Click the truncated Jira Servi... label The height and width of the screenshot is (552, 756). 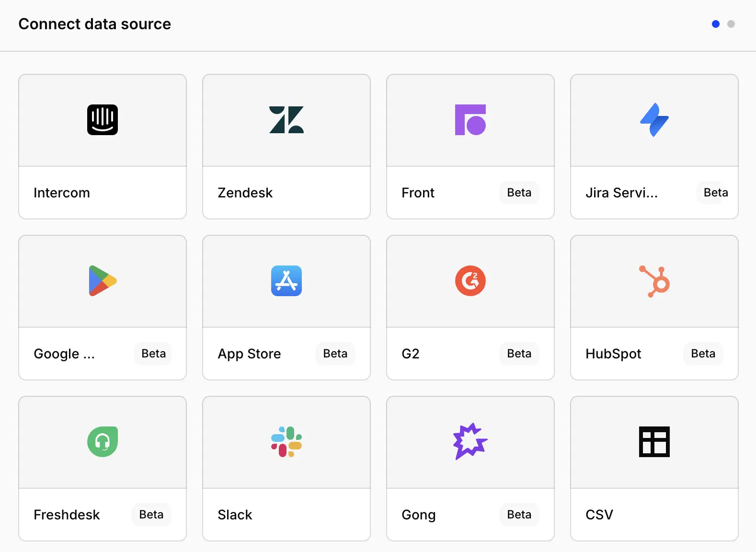coord(621,193)
